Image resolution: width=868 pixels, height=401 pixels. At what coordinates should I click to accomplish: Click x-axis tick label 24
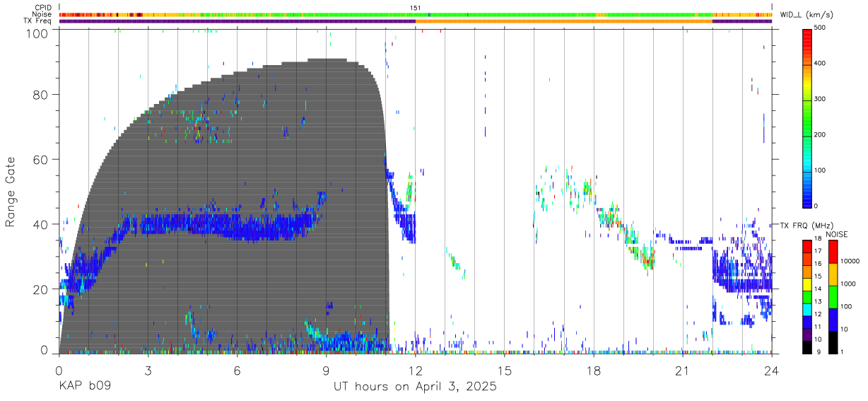click(772, 371)
